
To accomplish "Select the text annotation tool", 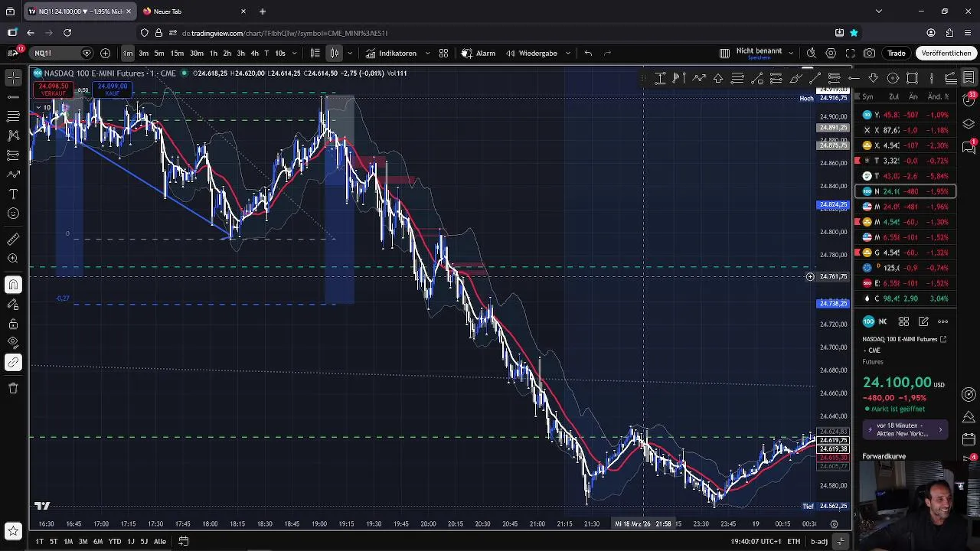I will click(13, 194).
